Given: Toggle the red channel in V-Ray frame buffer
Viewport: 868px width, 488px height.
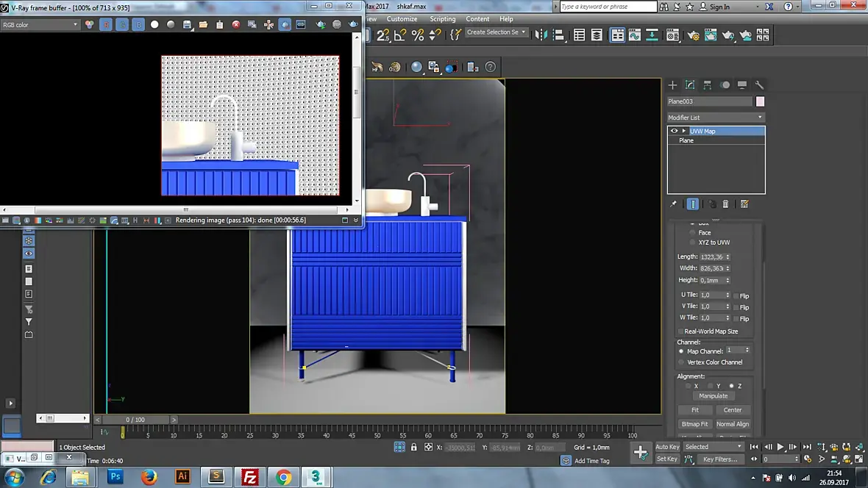Looking at the screenshot, I should [105, 24].
